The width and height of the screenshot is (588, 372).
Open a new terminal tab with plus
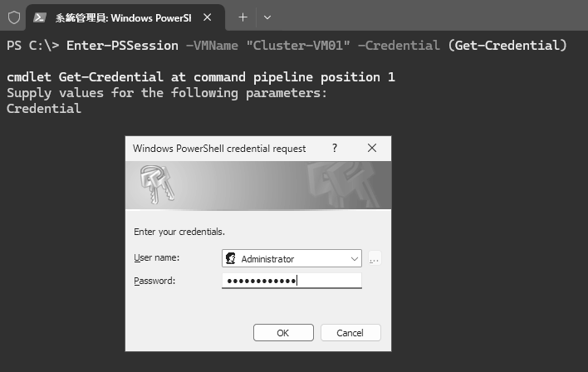point(243,17)
